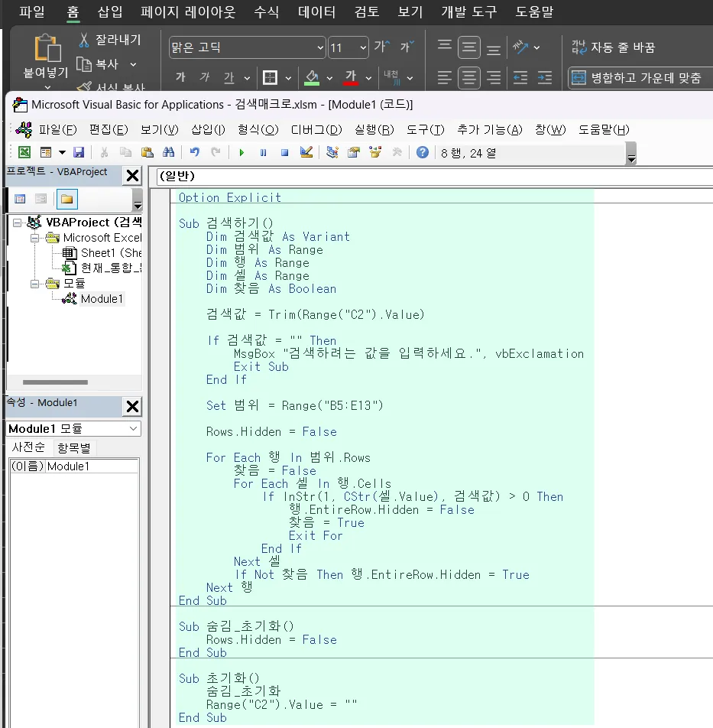Image resolution: width=713 pixels, height=728 pixels.
Task: Select 현재_통합 workbook item in tree
Action: coord(102,268)
